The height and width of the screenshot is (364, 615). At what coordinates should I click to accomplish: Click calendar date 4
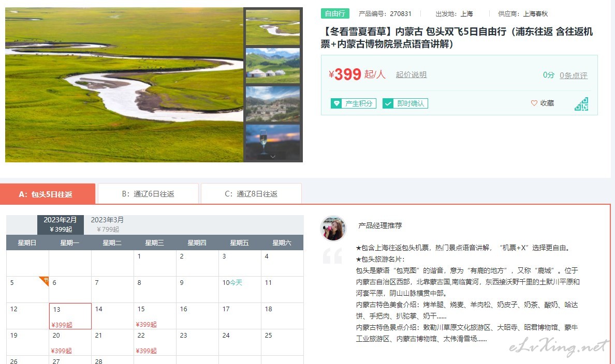tap(282, 263)
